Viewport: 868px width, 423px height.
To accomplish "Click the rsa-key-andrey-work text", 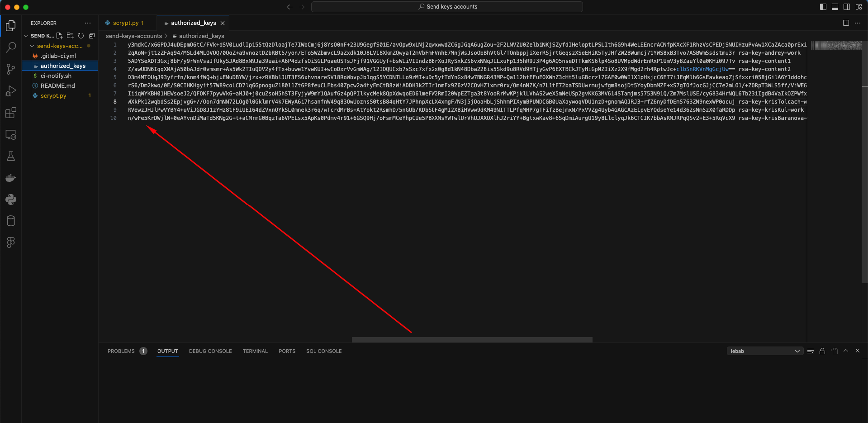I will point(769,53).
